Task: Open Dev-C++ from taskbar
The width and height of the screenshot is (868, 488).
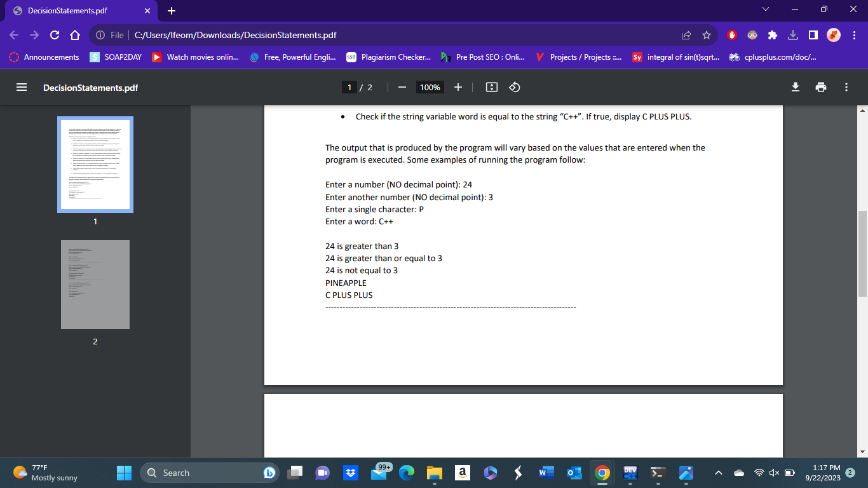Action: click(630, 473)
